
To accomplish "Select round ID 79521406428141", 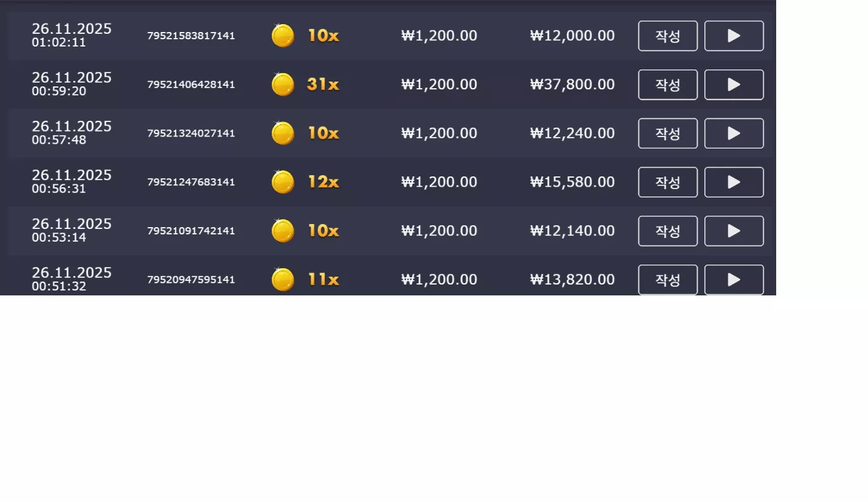I will tap(191, 85).
